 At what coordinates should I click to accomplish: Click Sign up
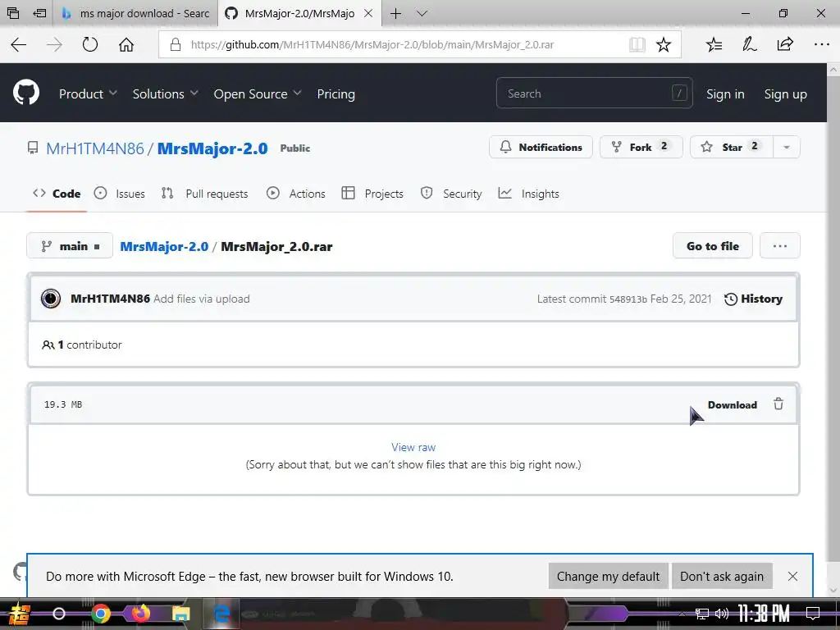[x=785, y=94]
